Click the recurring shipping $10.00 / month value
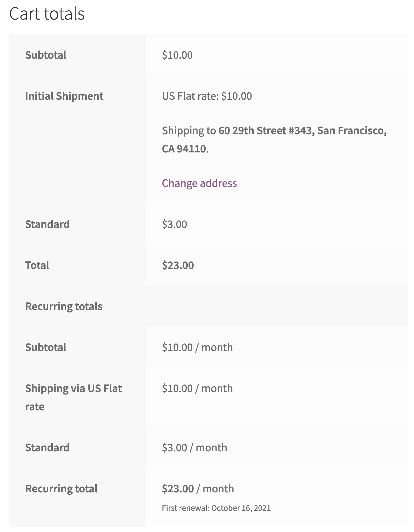 point(197,388)
